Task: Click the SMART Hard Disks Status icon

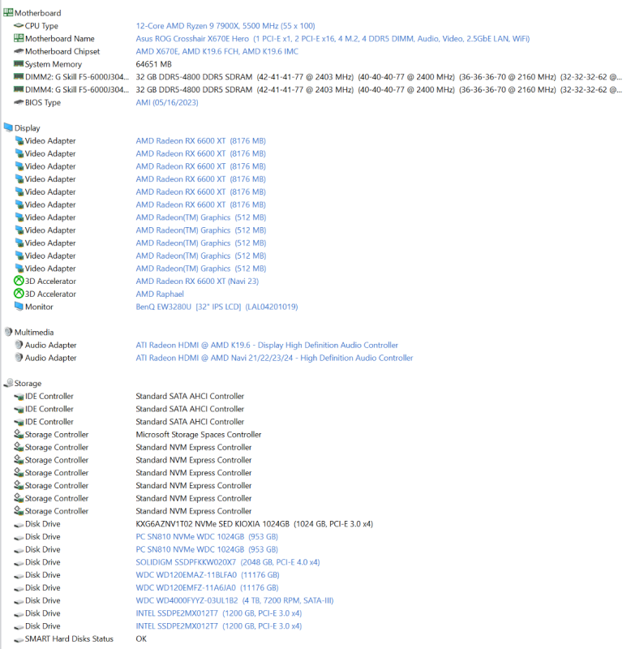Action: coord(19,639)
